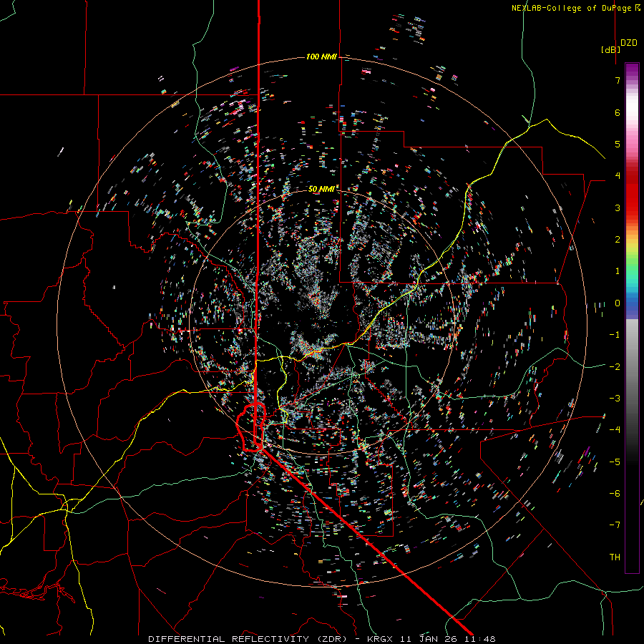Click the DZD color scale title
Viewport: 644px width, 644px height.
pyautogui.click(x=629, y=42)
